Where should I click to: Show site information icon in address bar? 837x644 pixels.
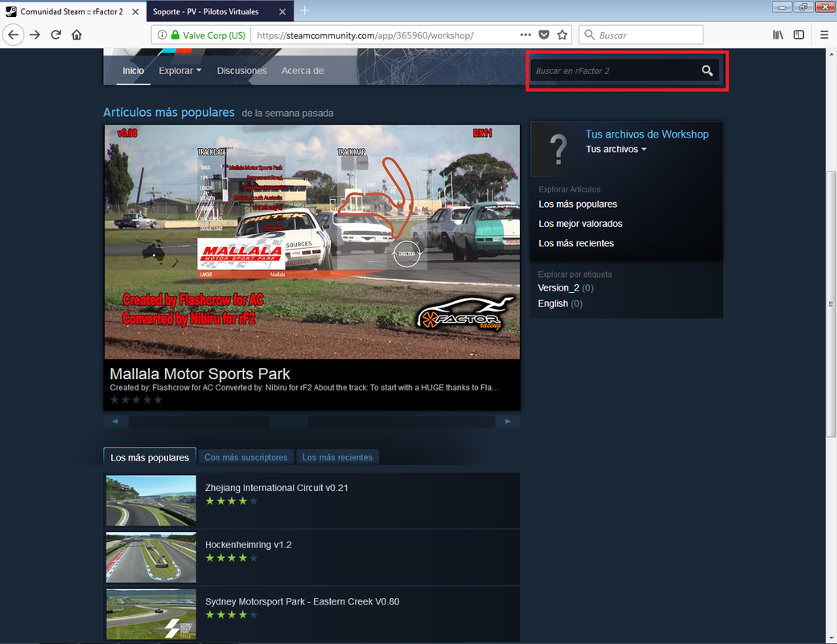(x=163, y=35)
